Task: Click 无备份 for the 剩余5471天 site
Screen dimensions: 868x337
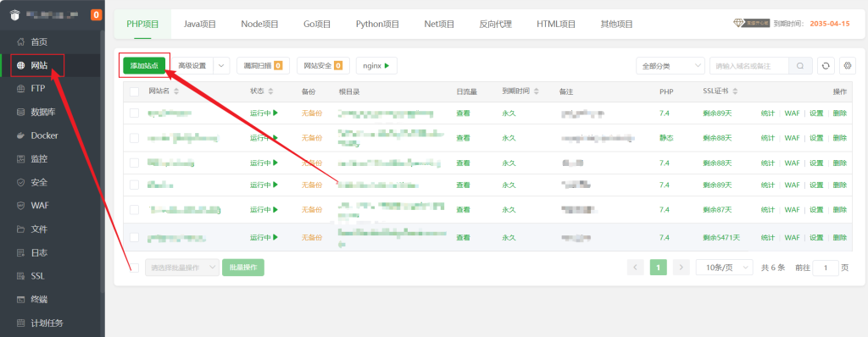Action: (x=312, y=237)
